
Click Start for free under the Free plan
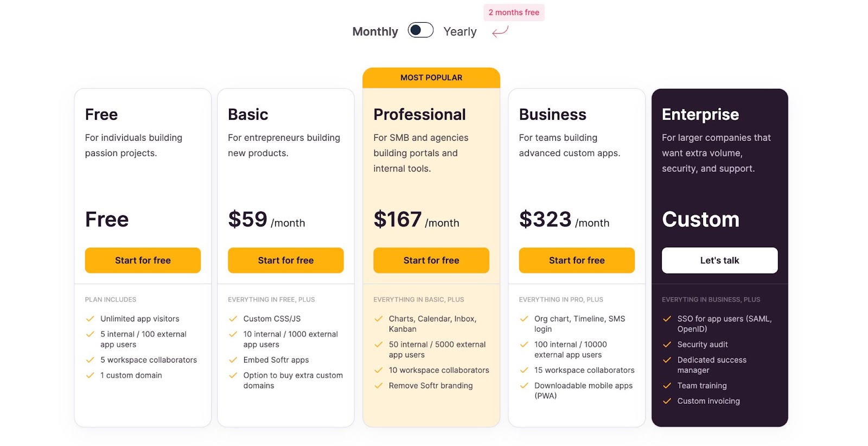point(143,260)
